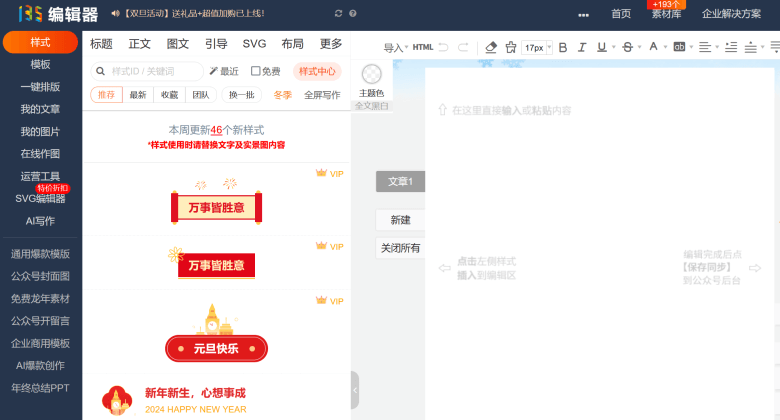Expand background color dropdown arrow
This screenshot has width=780, height=420.
(x=691, y=47)
